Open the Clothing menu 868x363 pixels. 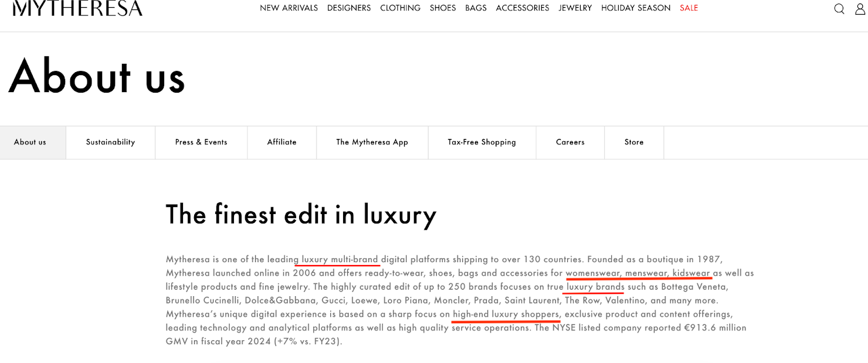(400, 8)
